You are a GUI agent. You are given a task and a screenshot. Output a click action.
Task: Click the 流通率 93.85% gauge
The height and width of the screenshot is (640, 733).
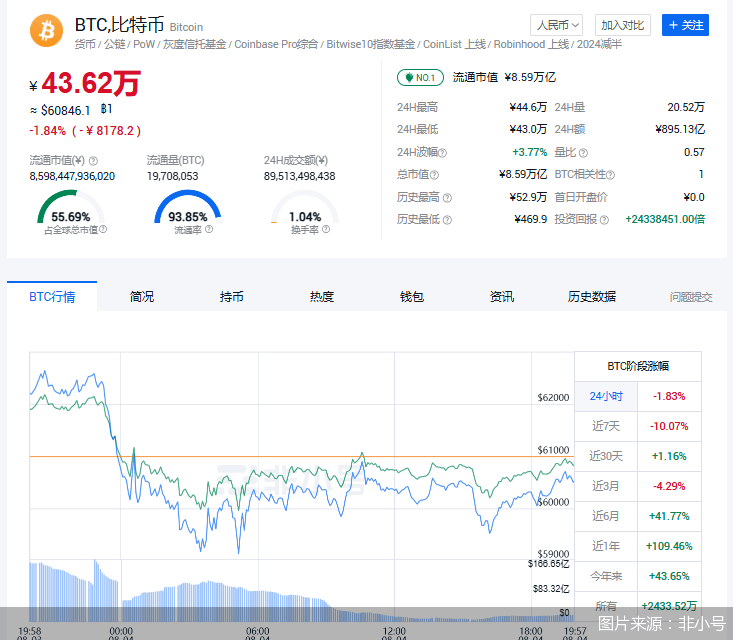(x=188, y=212)
